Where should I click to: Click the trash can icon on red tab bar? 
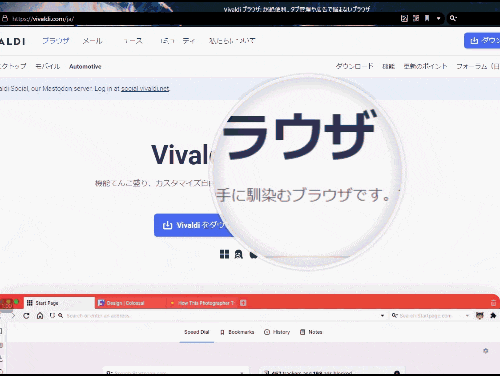point(493,303)
